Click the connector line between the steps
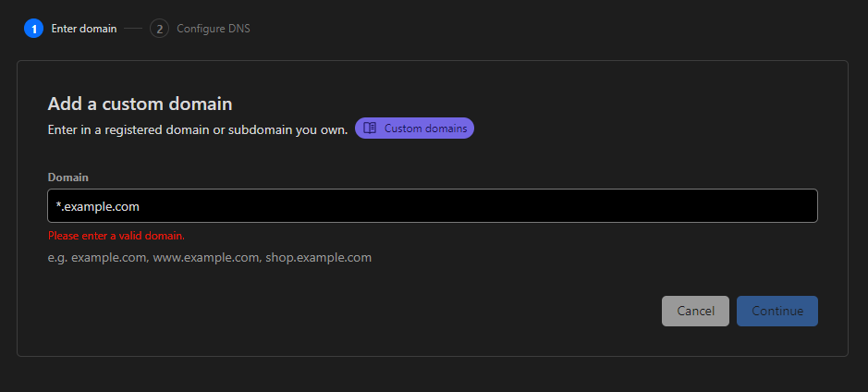Screen dimensions: 868x392 (134, 29)
